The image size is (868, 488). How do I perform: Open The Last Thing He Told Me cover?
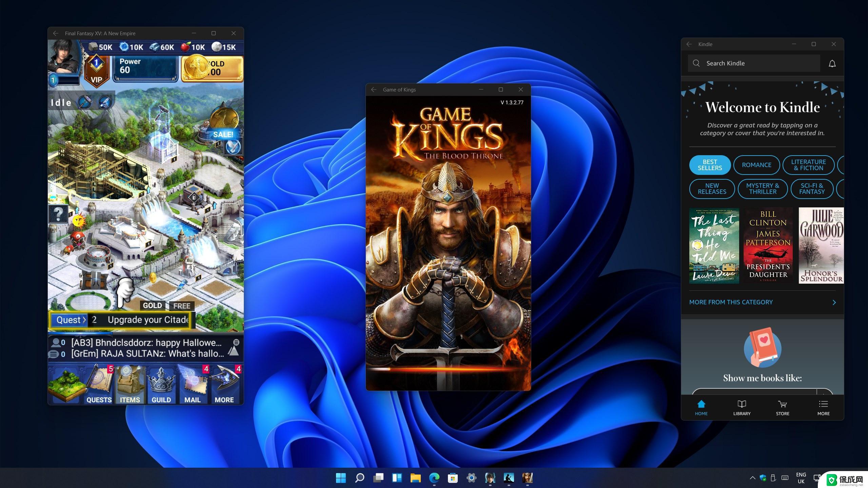pos(714,246)
